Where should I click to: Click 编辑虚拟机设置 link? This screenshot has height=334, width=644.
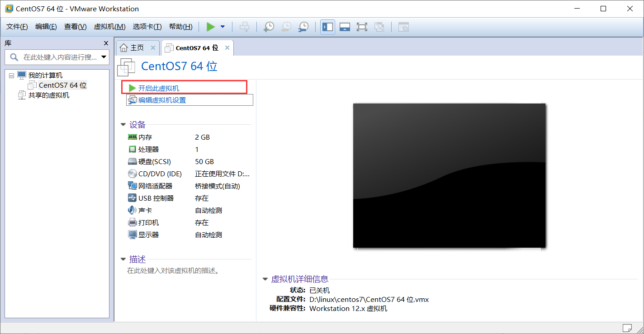tap(162, 100)
